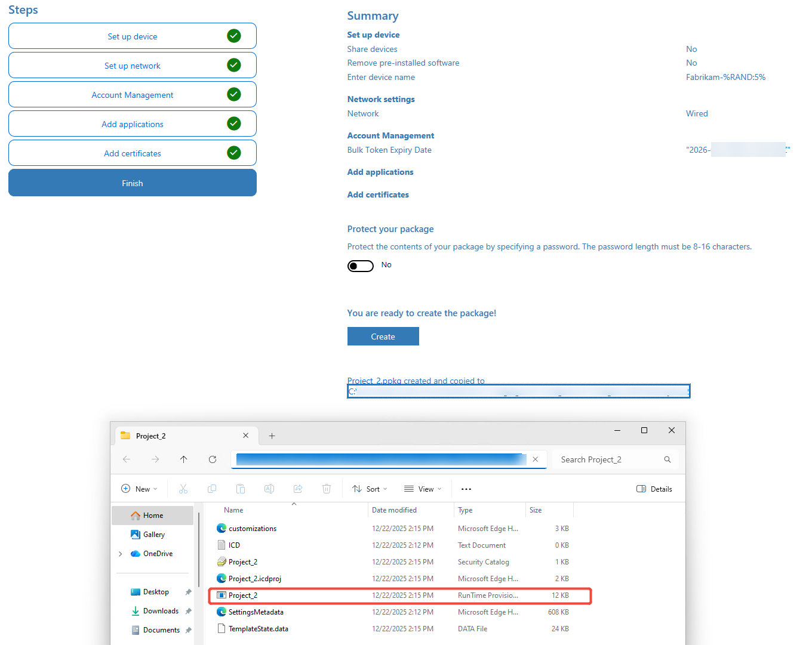Go forward in File Explorer

tap(155, 459)
